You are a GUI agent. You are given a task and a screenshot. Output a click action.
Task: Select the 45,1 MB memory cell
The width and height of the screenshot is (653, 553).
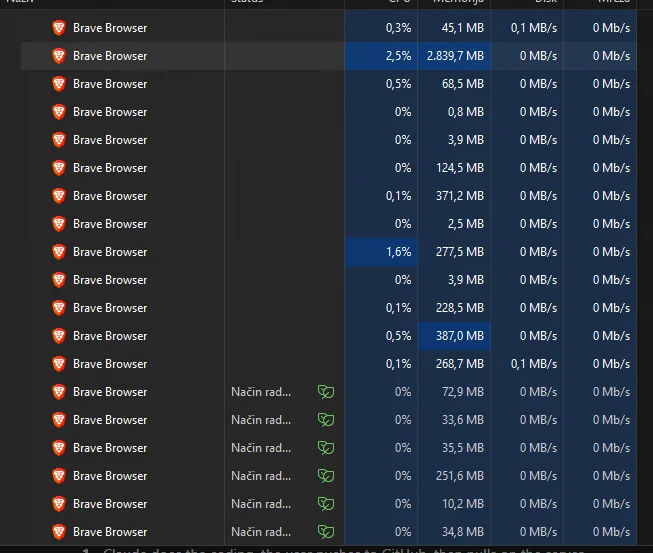454,28
